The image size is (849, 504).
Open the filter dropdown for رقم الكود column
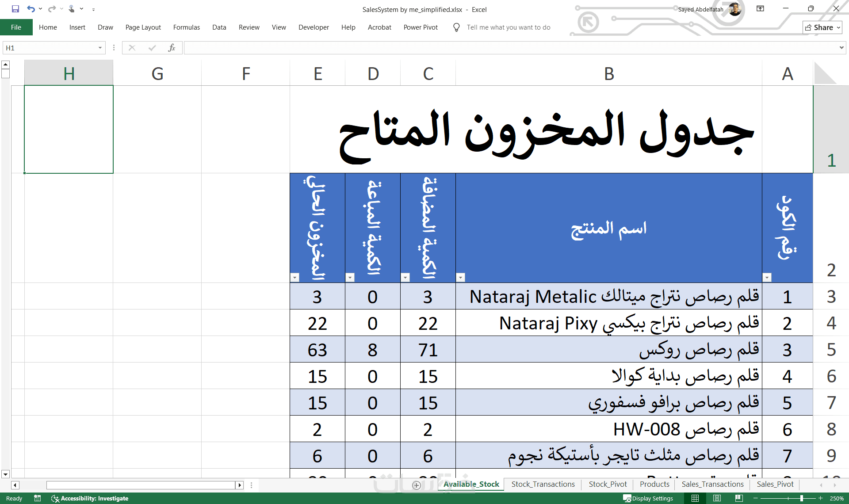[767, 277]
